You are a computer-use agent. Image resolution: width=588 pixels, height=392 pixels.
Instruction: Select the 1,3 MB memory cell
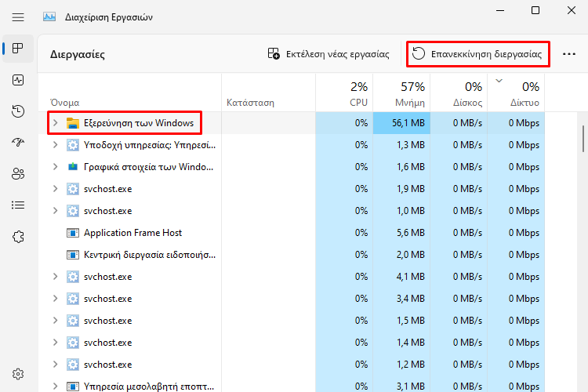click(x=401, y=145)
